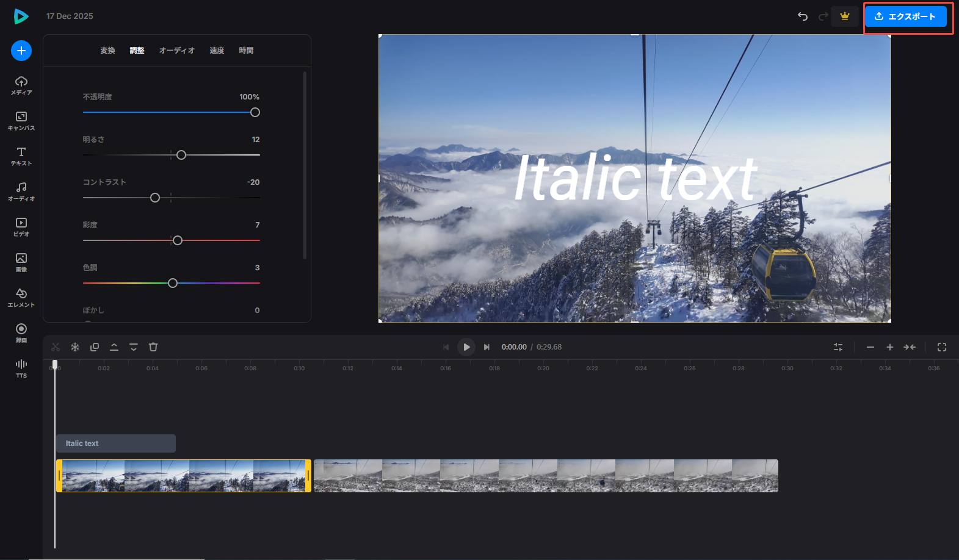Open the TTS text-to-speech tool

tap(21, 368)
